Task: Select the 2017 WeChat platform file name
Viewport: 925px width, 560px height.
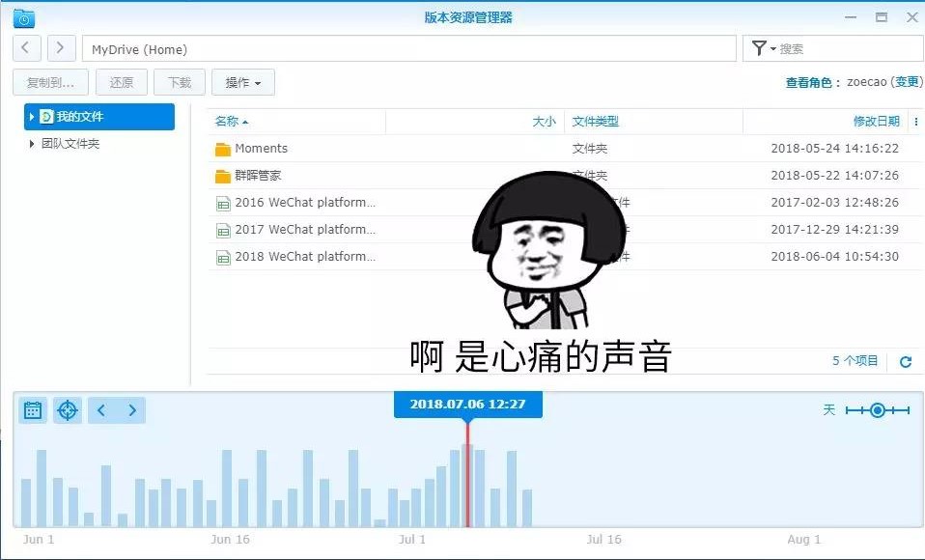Action: 305,230
